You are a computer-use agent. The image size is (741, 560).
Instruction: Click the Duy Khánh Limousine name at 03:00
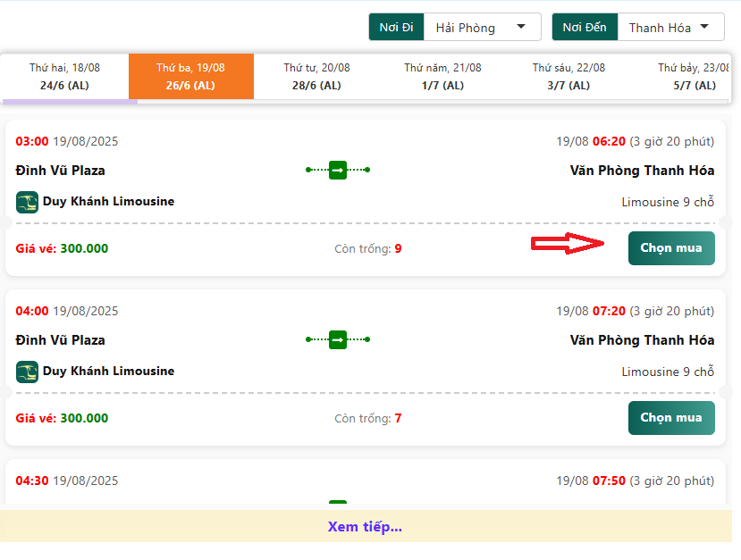(x=108, y=202)
